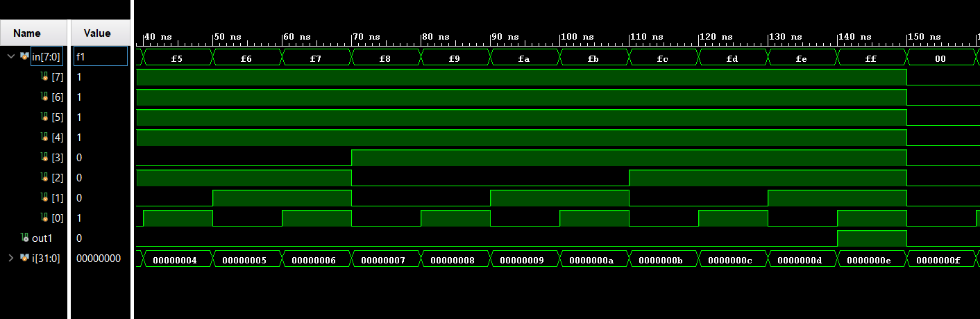980x319 pixels.
Task: Click the out1 high pulse in waveform
Action: 872,238
